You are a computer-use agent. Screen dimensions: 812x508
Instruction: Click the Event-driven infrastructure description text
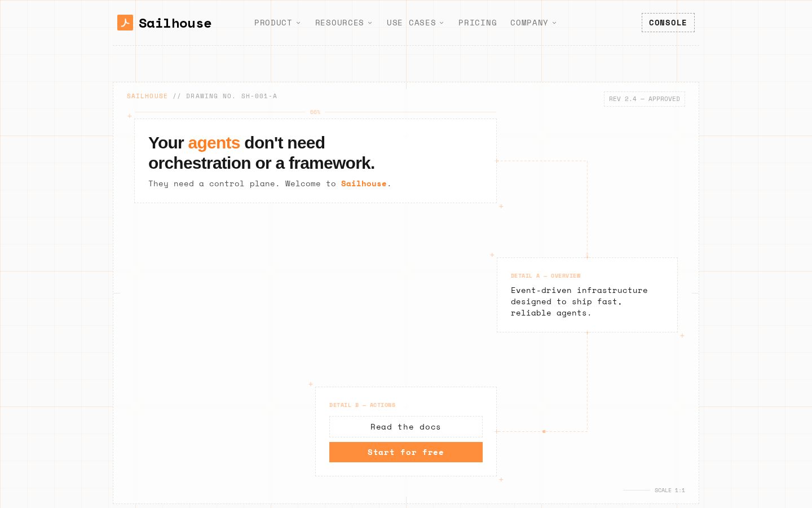[x=579, y=301]
